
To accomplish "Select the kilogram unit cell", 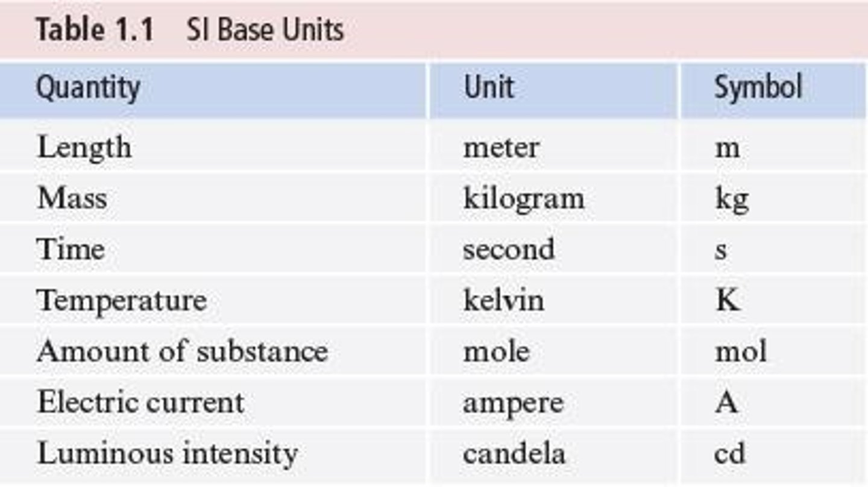I will (x=523, y=199).
